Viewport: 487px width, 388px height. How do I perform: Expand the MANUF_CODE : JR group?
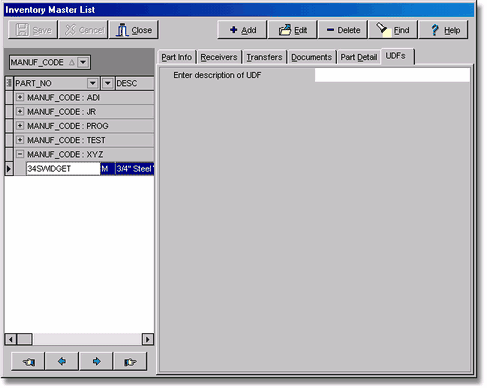click(20, 111)
